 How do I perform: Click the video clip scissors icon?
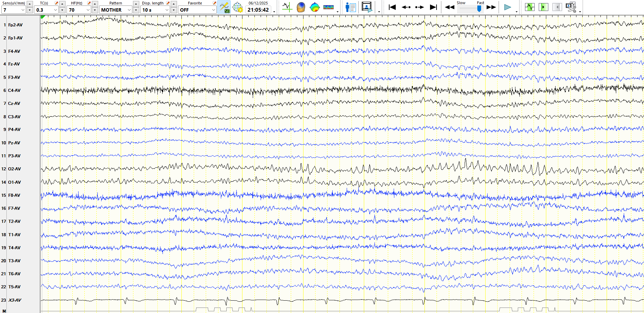click(x=571, y=7)
